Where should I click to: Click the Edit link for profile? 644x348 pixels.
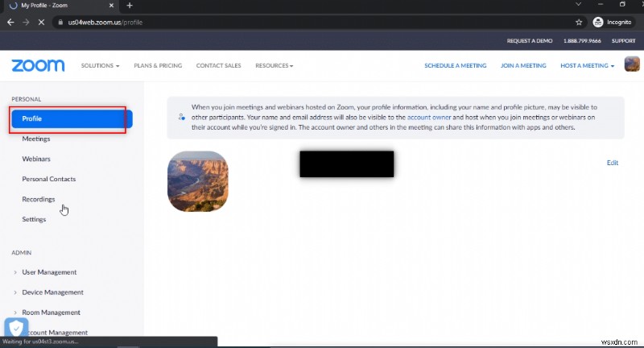coord(613,163)
